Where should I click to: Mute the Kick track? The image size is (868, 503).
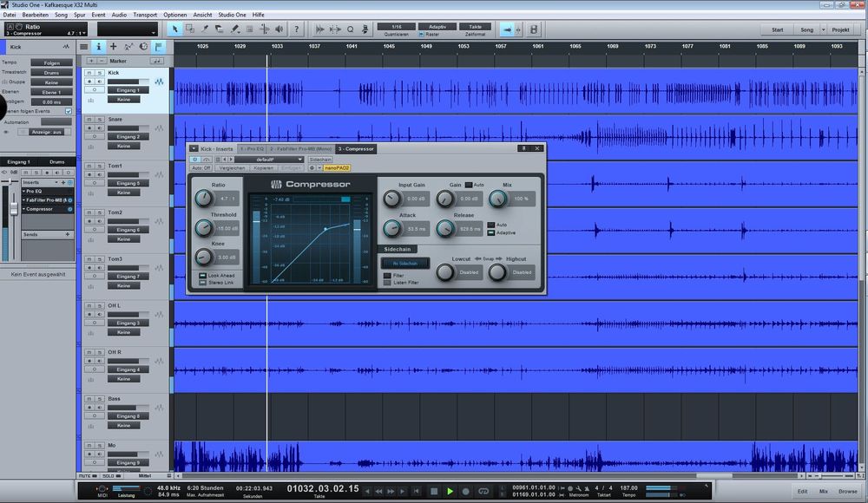click(89, 73)
